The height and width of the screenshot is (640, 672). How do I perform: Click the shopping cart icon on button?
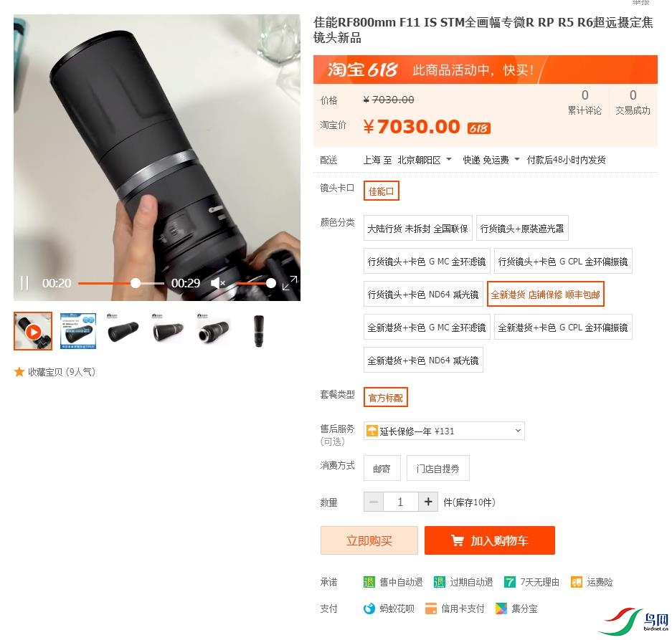458,540
